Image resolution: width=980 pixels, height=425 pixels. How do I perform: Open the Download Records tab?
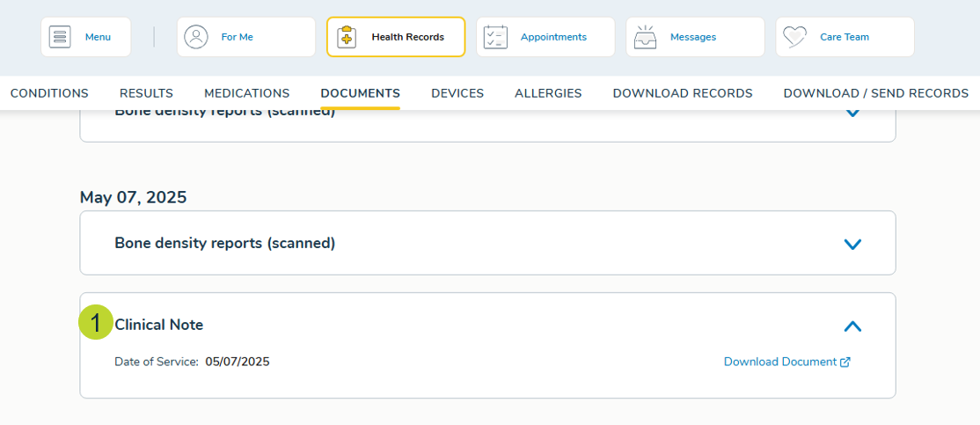point(682,93)
